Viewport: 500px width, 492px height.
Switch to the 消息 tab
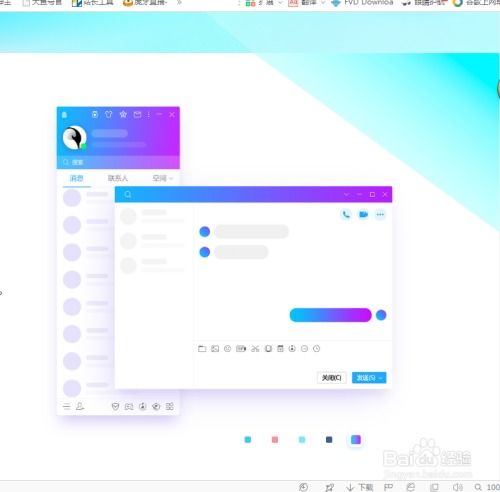coord(76,178)
